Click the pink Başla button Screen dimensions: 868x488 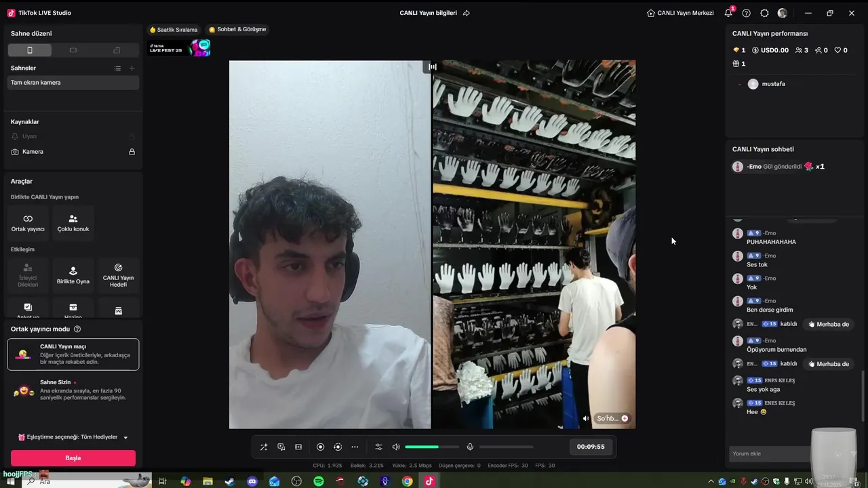pyautogui.click(x=73, y=458)
